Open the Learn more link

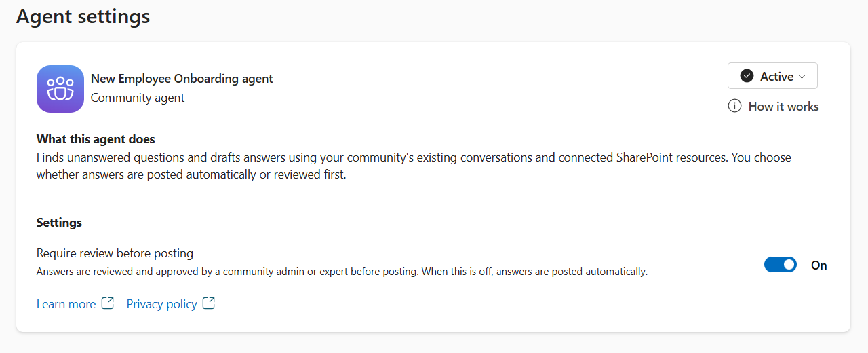click(66, 304)
